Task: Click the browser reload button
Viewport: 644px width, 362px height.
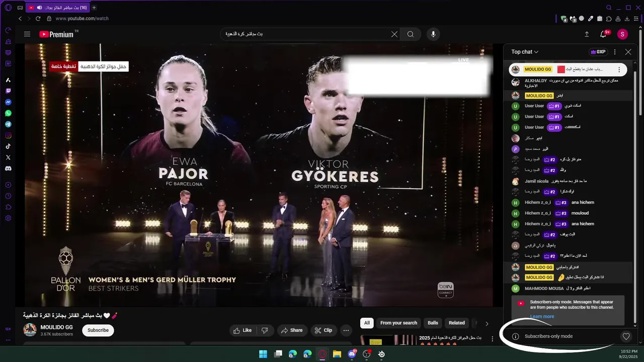Action: 38,19
